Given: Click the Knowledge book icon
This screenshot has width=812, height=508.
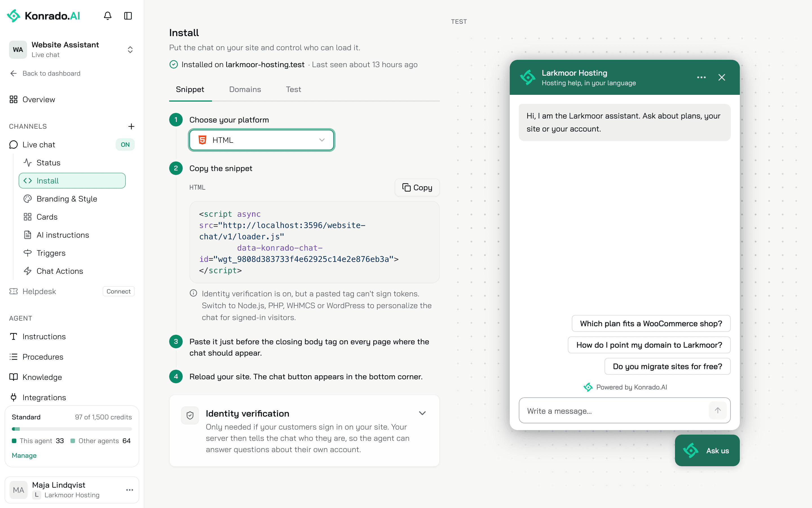Looking at the screenshot, I should coord(14,377).
